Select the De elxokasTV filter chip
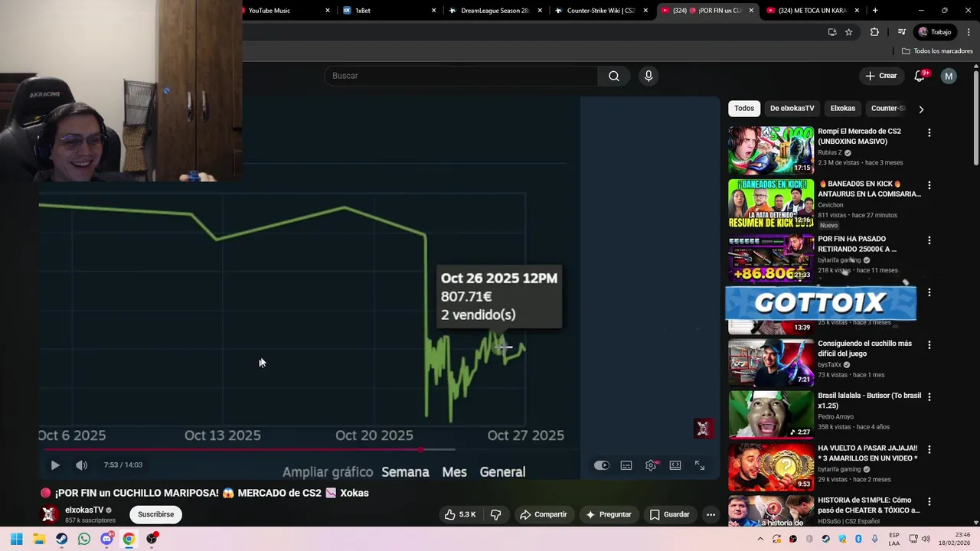Screen dimensions: 980x551 point(792,109)
